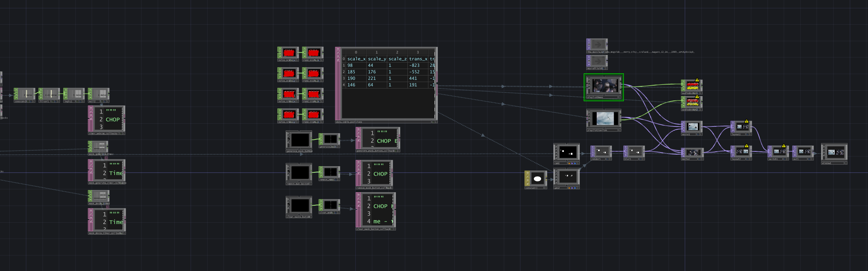Click the switch1 node warning triangle
The width and height of the screenshot is (868, 271).
783,146
